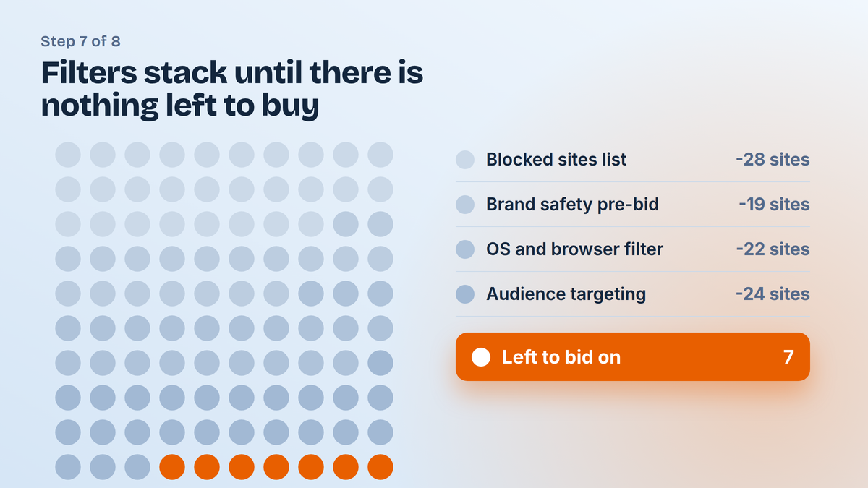Click the bottom-left gray dot of the grid
The height and width of the screenshot is (488, 868).
(x=68, y=467)
